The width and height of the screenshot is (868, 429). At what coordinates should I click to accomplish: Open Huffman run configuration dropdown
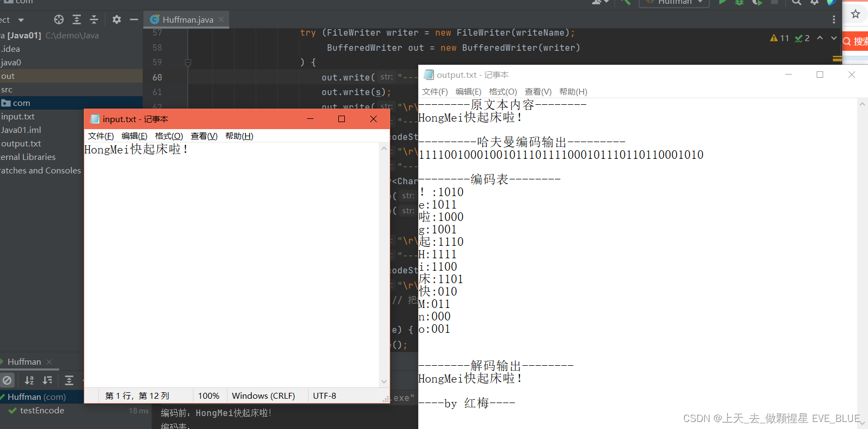(675, 2)
